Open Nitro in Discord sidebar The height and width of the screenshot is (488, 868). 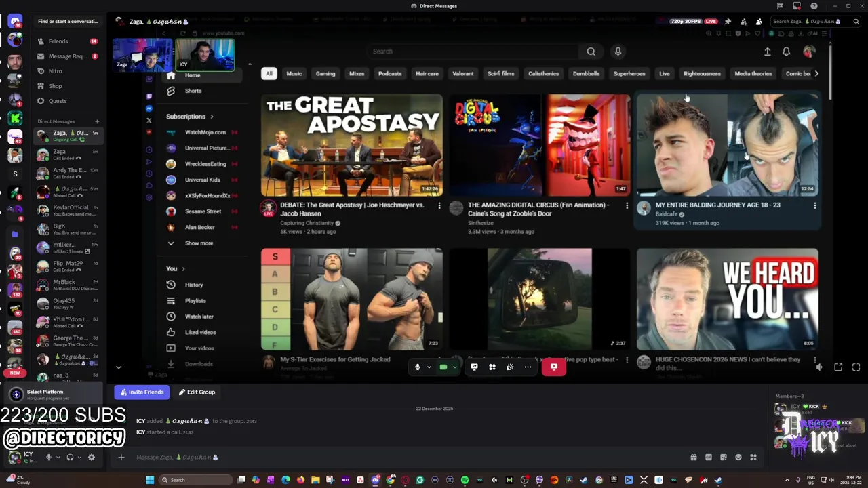(66, 71)
